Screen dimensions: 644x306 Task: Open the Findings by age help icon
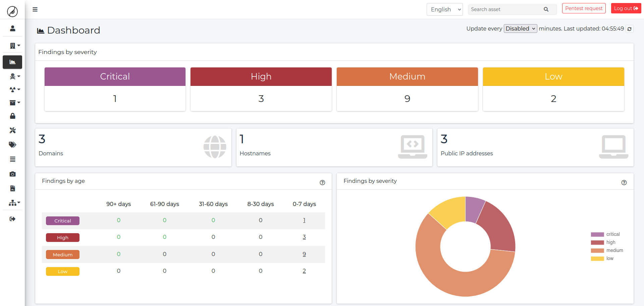pyautogui.click(x=322, y=183)
